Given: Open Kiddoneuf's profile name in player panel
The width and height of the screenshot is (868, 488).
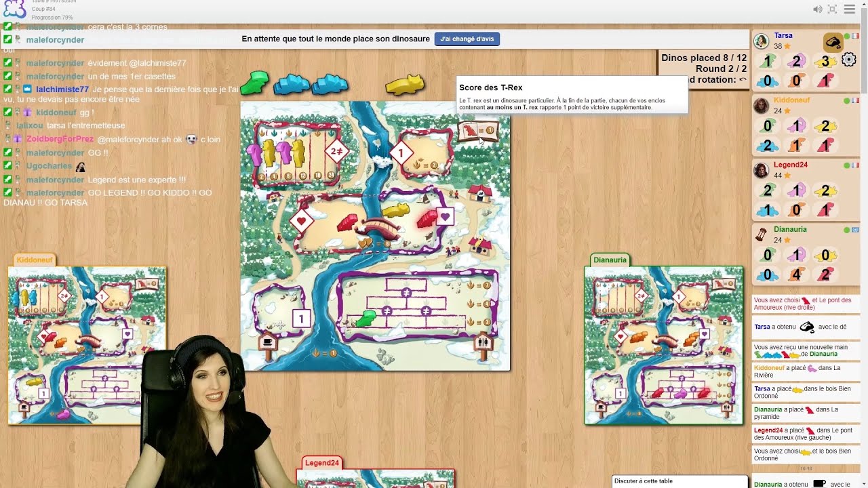Looking at the screenshot, I should (x=791, y=100).
